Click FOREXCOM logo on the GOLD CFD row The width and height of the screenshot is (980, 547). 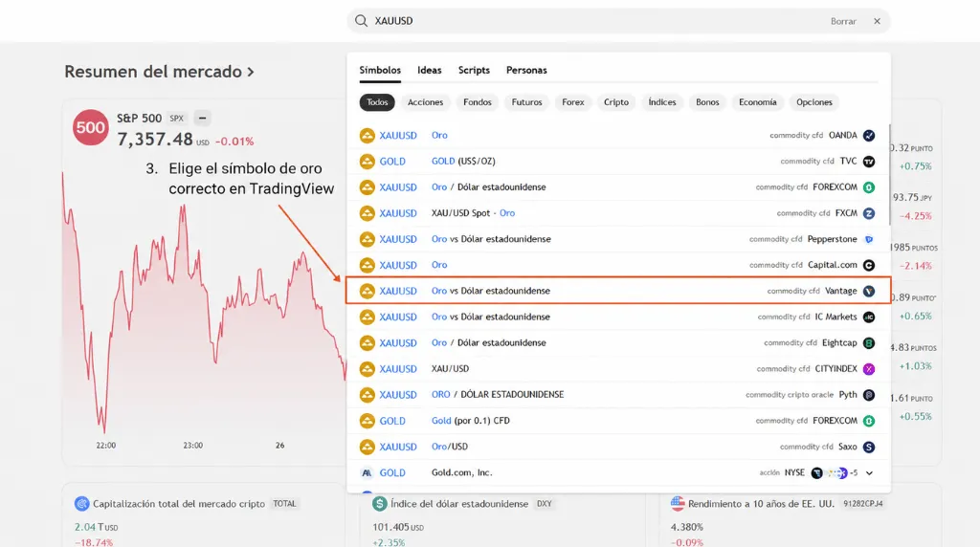click(x=869, y=421)
